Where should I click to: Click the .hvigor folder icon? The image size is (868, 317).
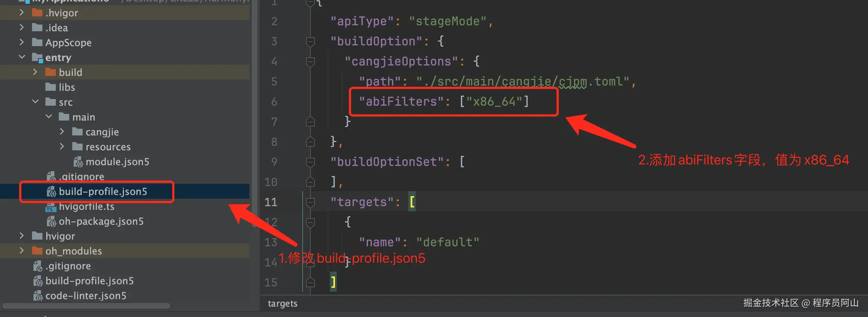tap(37, 13)
